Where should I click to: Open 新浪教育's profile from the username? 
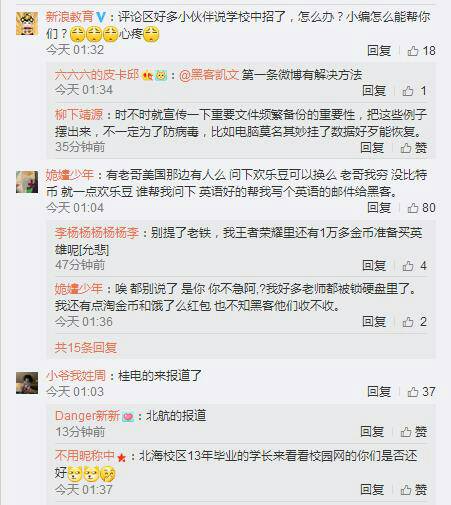(x=70, y=17)
